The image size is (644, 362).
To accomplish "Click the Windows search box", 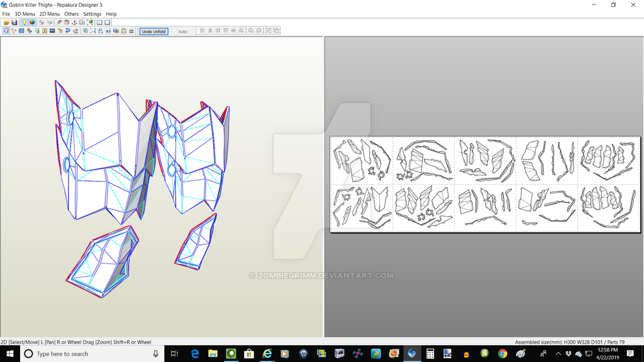I will point(92,353).
